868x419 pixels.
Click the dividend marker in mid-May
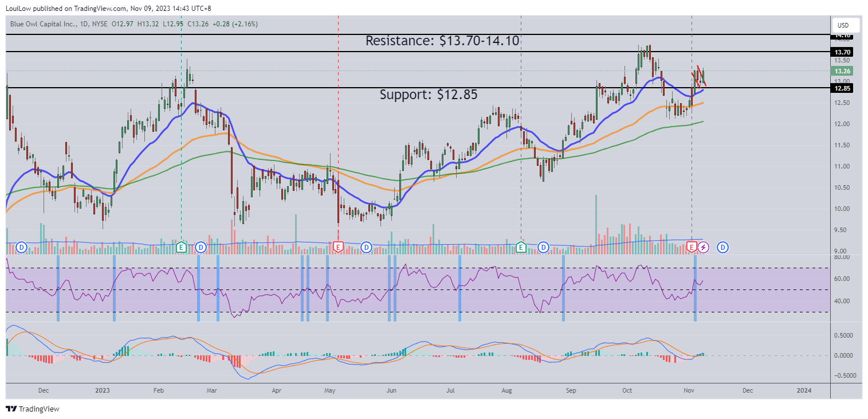point(367,247)
